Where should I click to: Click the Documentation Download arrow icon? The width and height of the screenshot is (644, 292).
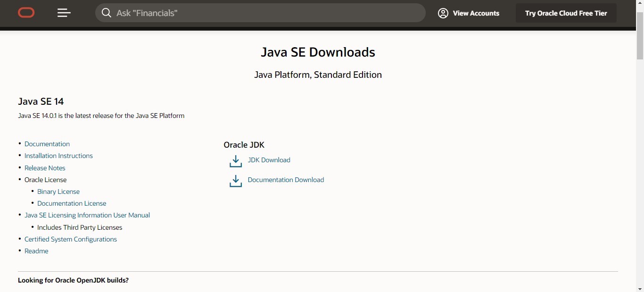click(x=235, y=181)
